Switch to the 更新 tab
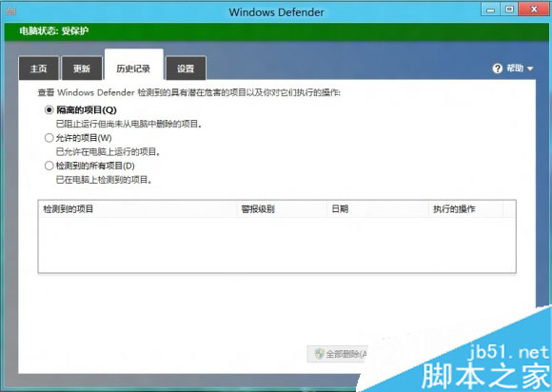Viewport: 552px width, 392px height. [x=82, y=69]
